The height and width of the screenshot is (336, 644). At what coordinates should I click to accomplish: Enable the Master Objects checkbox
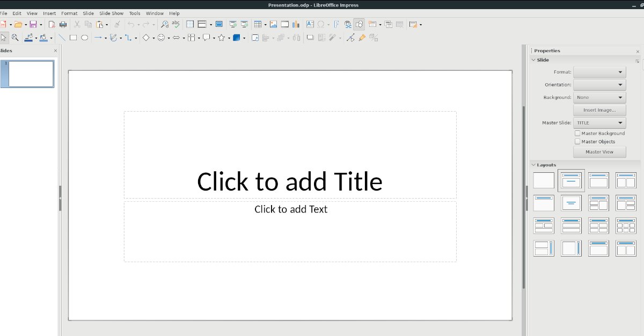(577, 142)
